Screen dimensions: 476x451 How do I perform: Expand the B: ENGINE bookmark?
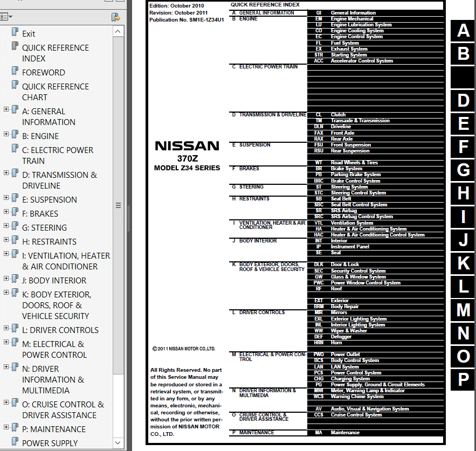6,134
